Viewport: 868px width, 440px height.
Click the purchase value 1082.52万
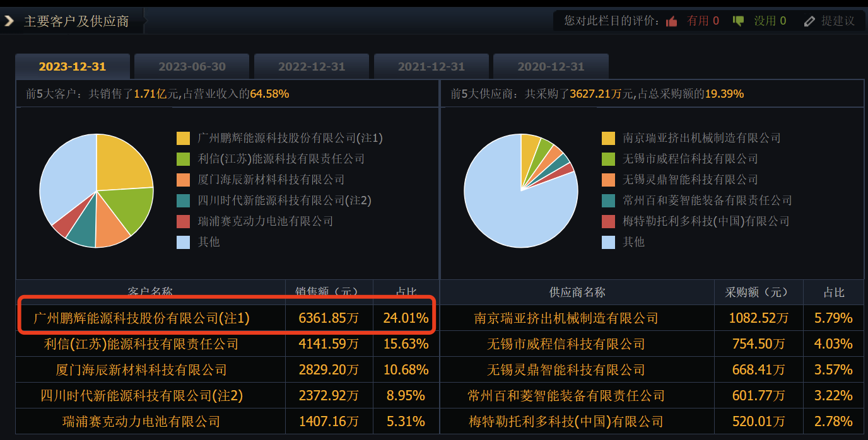click(x=758, y=318)
